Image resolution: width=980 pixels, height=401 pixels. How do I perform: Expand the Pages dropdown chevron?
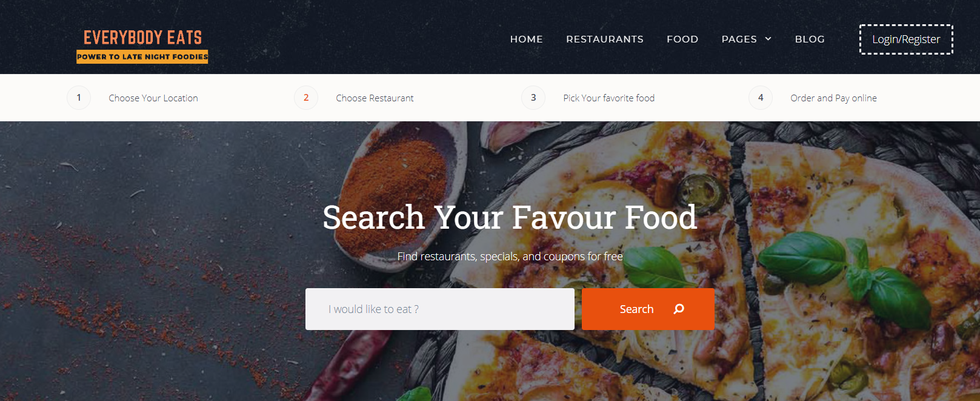(x=768, y=39)
